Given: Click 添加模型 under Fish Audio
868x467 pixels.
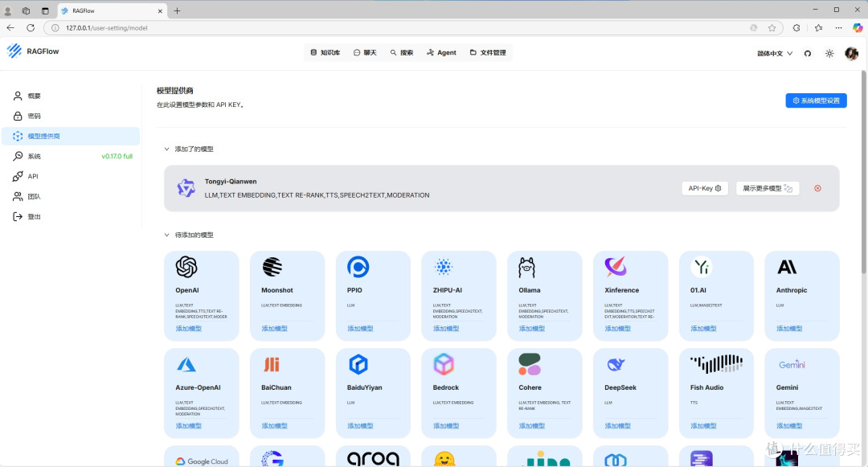Looking at the screenshot, I should coord(703,426).
